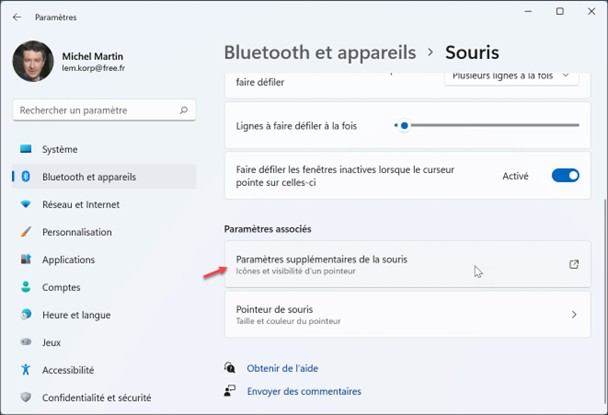Click the Obtenir de l'aide link
This screenshot has width=608, height=415.
tap(281, 368)
